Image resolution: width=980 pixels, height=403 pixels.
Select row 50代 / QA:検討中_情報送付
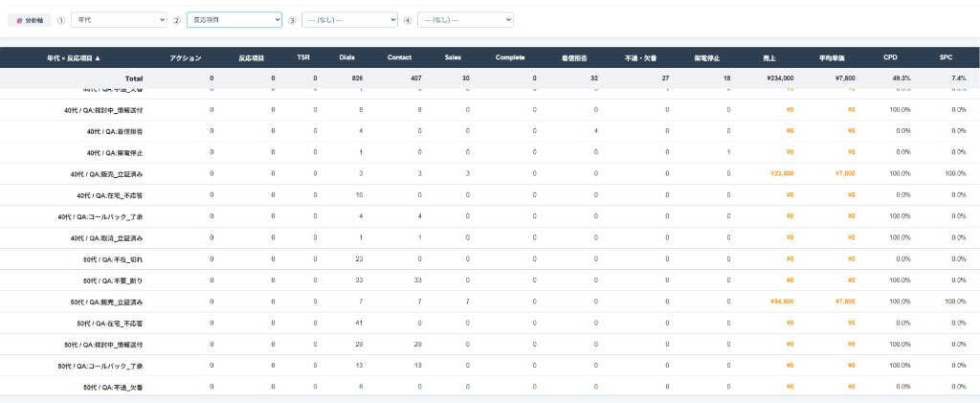[x=490, y=345]
